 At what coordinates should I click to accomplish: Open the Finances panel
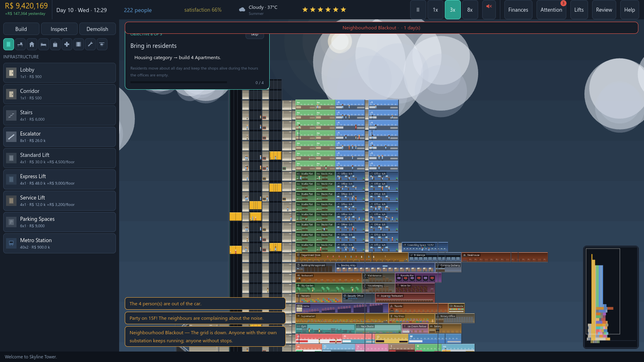518,10
